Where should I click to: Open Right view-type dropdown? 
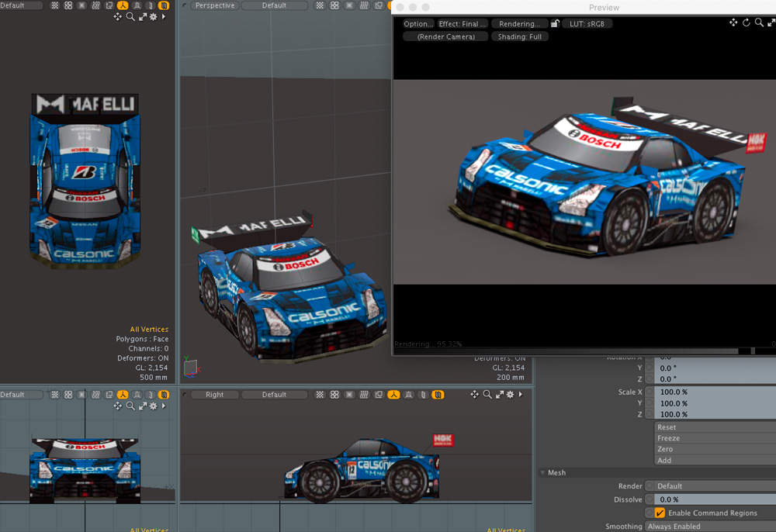pos(215,395)
